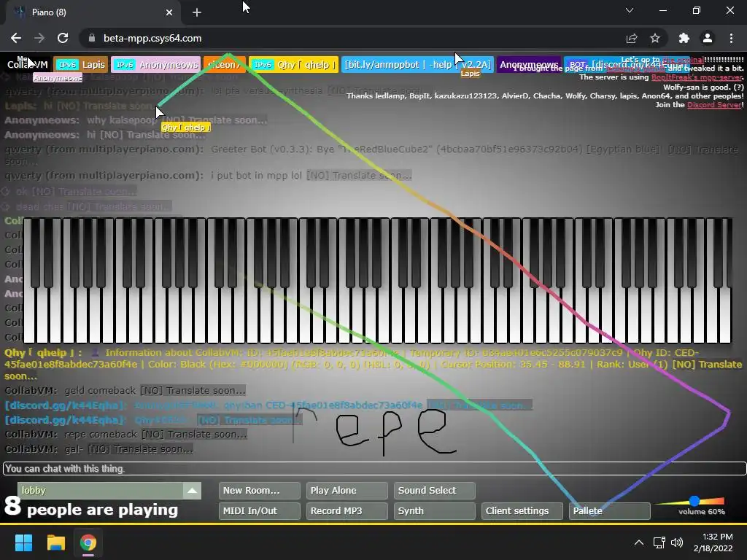This screenshot has width=747, height=560.
Task: Close the Piano (8) tab
Action: click(169, 12)
